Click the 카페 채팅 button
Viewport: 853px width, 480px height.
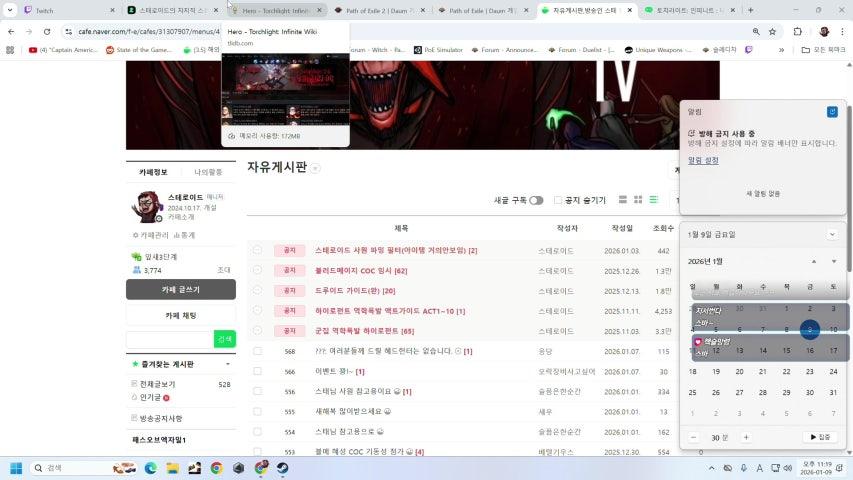pyautogui.click(x=181, y=316)
